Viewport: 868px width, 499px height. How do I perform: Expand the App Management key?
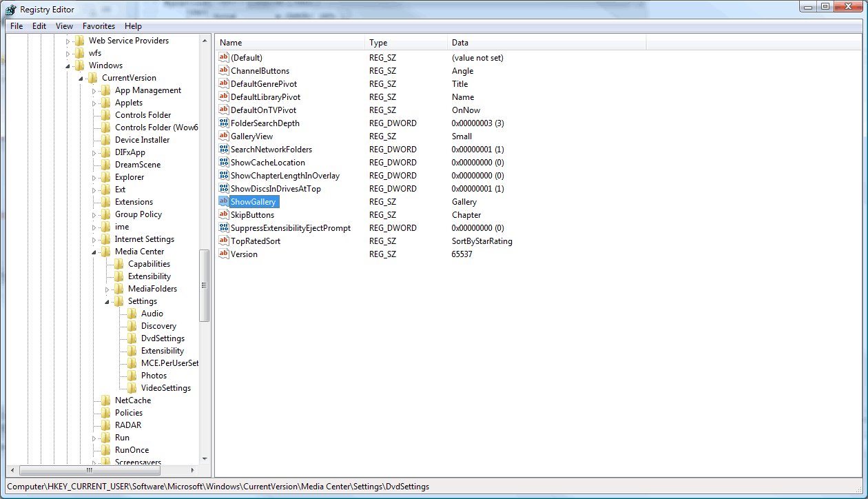point(94,90)
